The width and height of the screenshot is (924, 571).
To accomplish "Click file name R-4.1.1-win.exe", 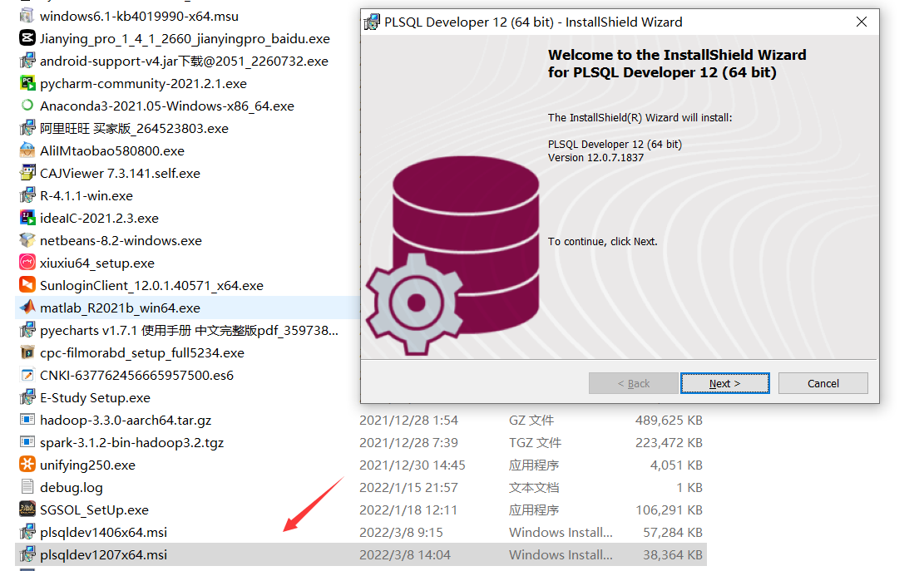I will (x=86, y=194).
